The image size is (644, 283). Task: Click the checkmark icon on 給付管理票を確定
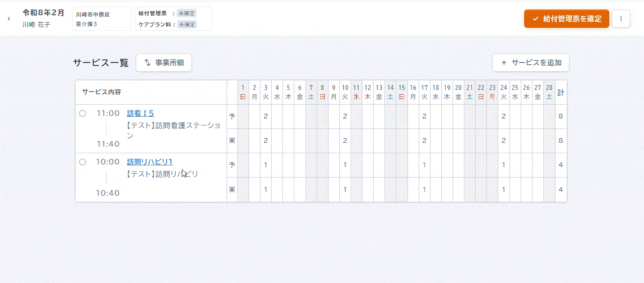point(536,19)
